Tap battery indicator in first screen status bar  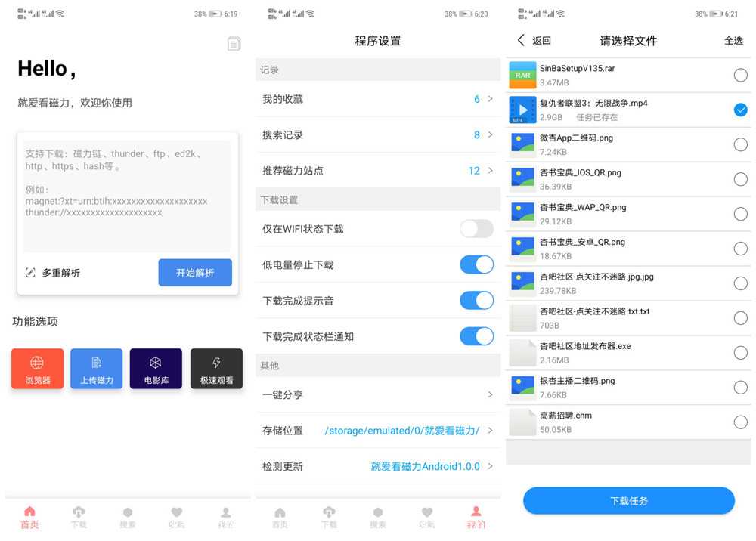point(215,14)
